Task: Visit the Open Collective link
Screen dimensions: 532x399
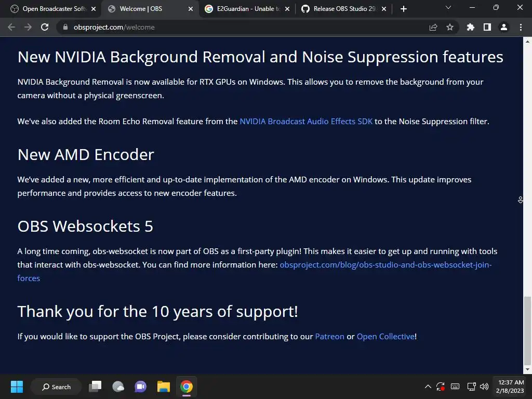Action: [x=385, y=337]
